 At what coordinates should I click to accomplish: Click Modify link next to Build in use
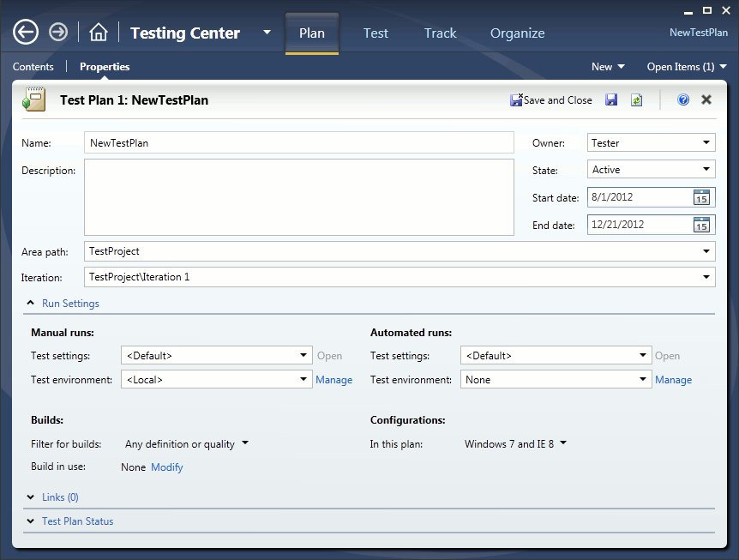pos(167,467)
